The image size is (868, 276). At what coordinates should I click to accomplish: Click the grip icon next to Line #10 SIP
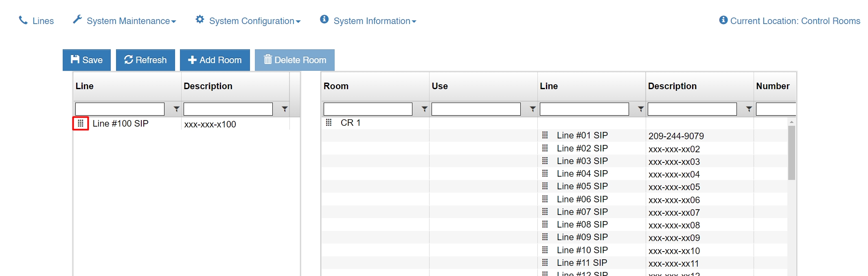coord(545,250)
